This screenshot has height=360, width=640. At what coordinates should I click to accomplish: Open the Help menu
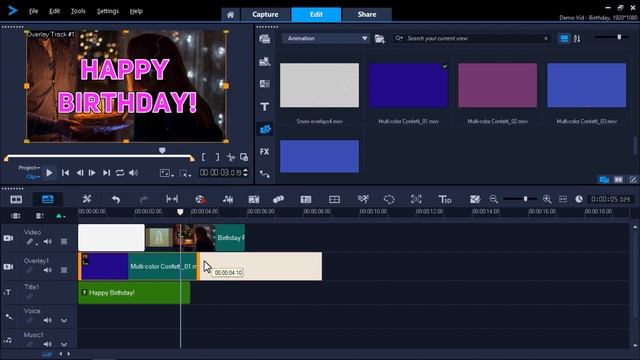point(136,11)
